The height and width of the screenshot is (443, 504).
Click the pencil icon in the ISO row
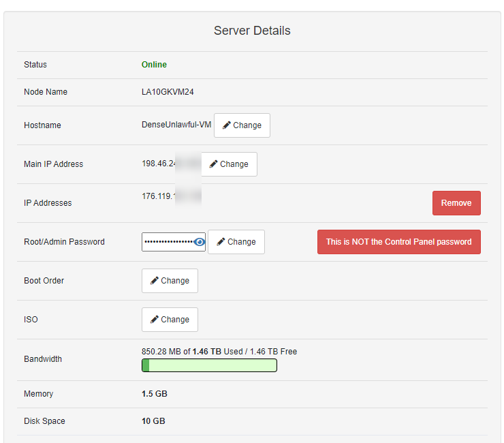coord(155,320)
